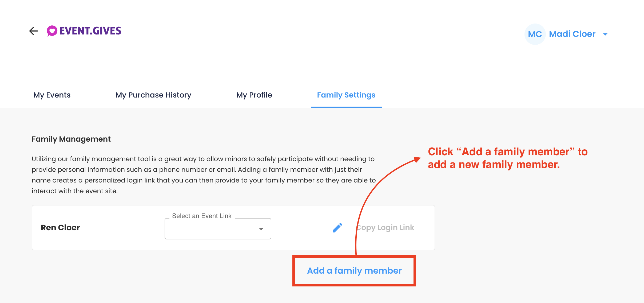The width and height of the screenshot is (644, 303).
Task: Click the Madi Cloer username
Action: pyautogui.click(x=572, y=34)
